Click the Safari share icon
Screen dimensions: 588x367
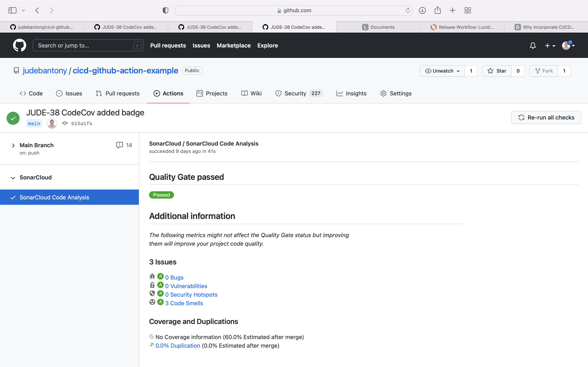click(437, 10)
